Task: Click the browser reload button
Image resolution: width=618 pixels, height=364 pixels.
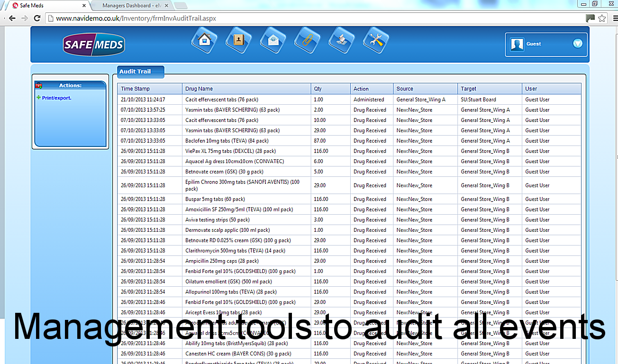Action: (37, 18)
